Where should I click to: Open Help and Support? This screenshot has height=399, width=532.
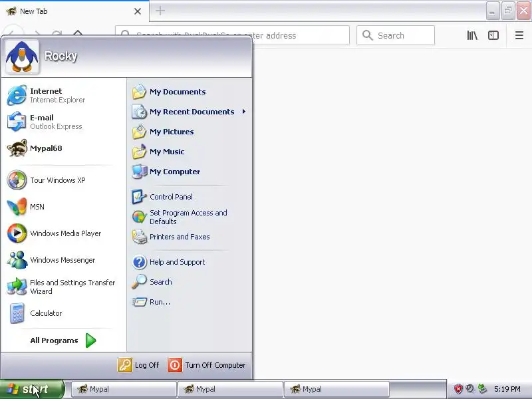click(189, 262)
